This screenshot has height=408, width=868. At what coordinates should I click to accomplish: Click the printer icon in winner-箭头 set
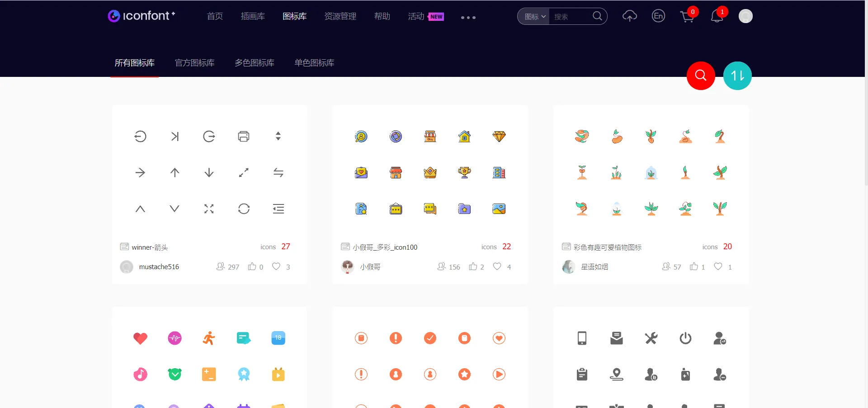(x=244, y=136)
